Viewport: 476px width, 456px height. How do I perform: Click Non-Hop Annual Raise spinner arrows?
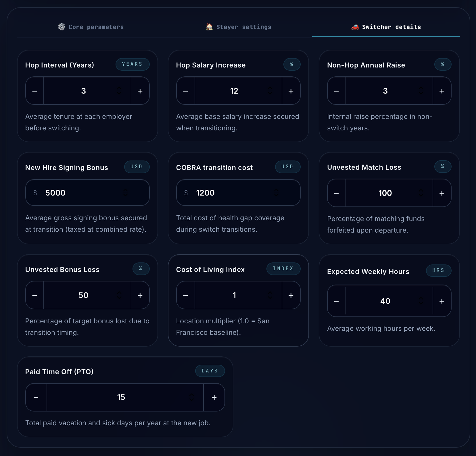[421, 91]
